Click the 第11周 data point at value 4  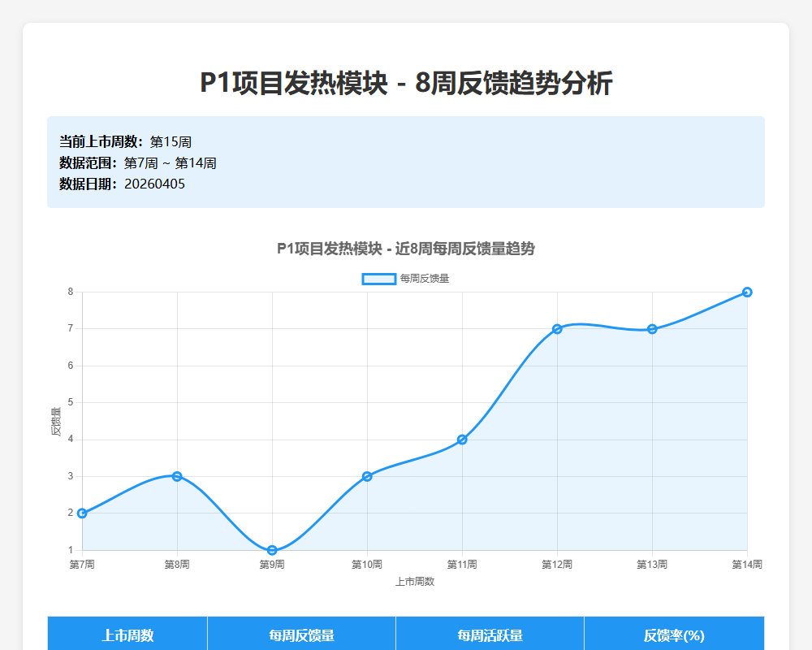click(x=462, y=440)
